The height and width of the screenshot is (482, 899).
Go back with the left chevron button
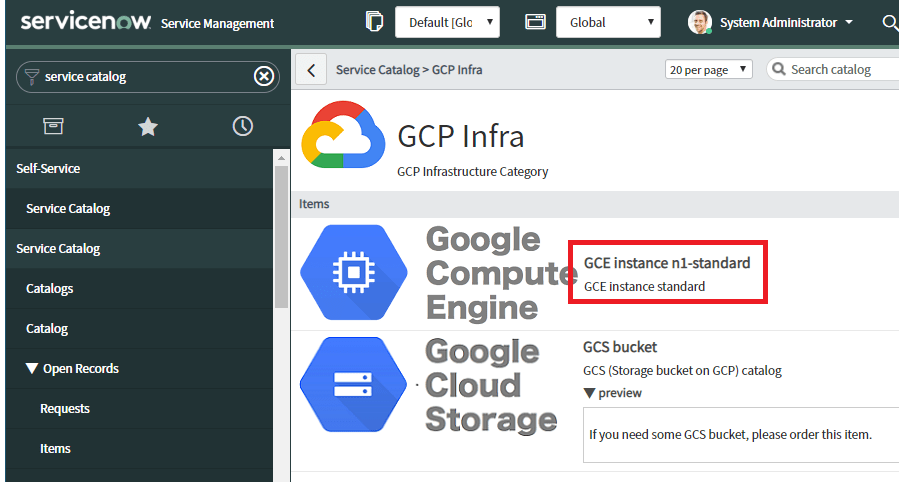[x=311, y=70]
